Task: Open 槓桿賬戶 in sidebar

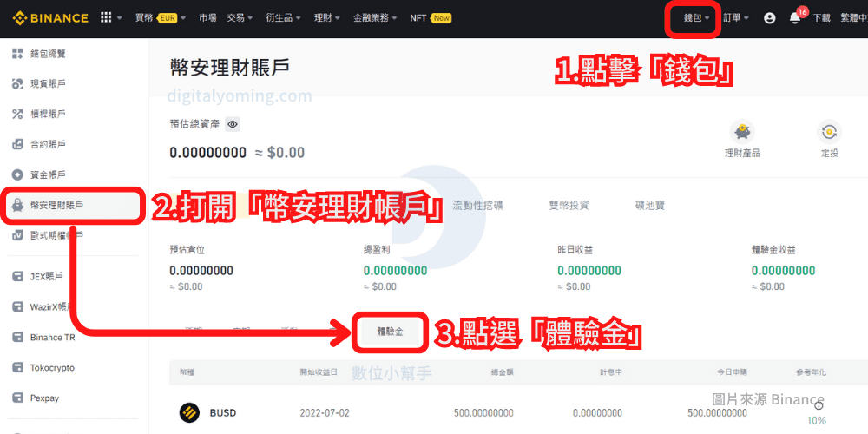Action: pyautogui.click(x=48, y=114)
